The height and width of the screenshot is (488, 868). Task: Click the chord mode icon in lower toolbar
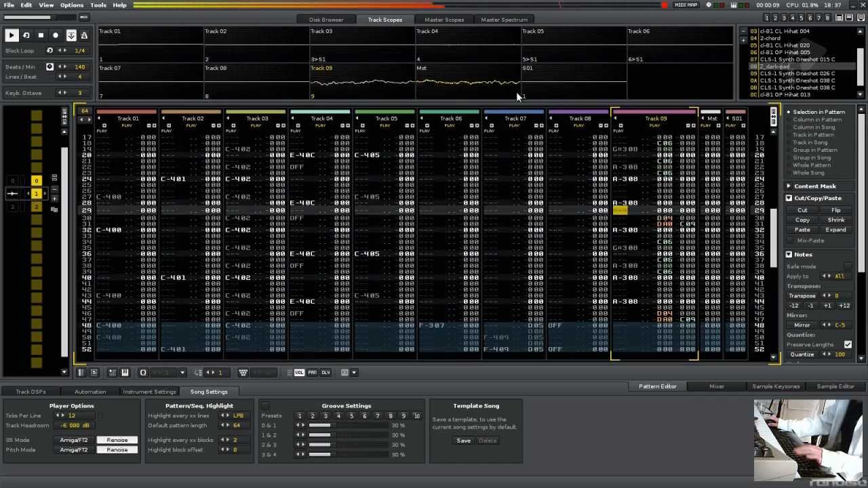[243, 372]
